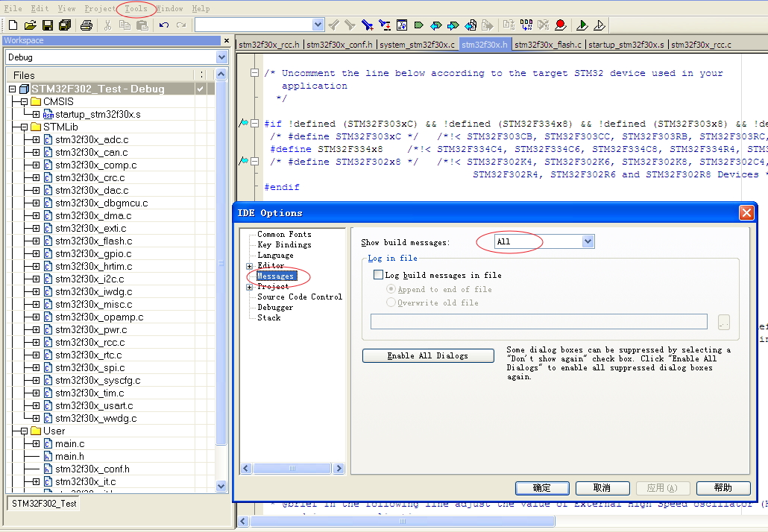The image size is (768, 532).
Task: Click the 帮助 help button
Action: (723, 488)
